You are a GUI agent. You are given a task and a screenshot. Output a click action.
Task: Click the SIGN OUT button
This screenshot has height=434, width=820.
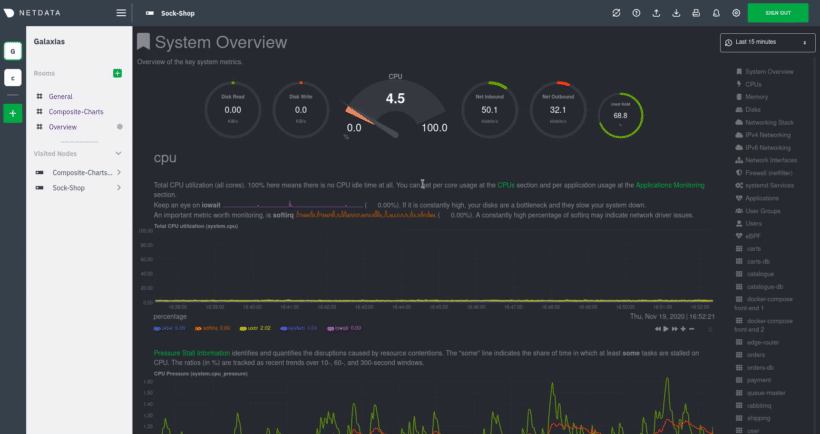click(778, 13)
